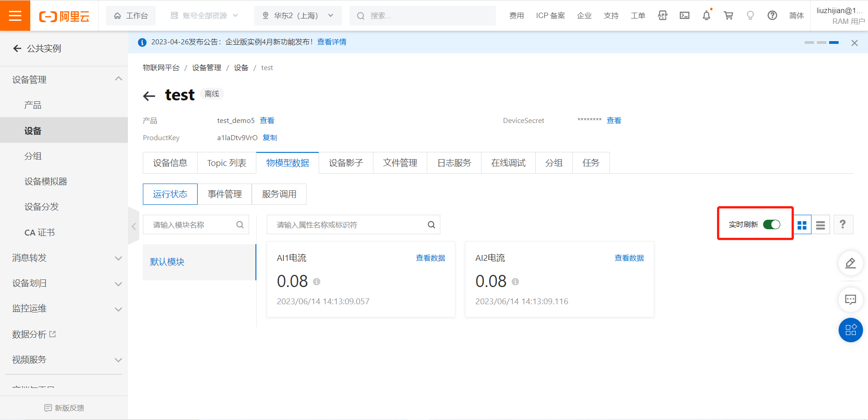Click the Alibaba Cloud logo

[x=64, y=16]
